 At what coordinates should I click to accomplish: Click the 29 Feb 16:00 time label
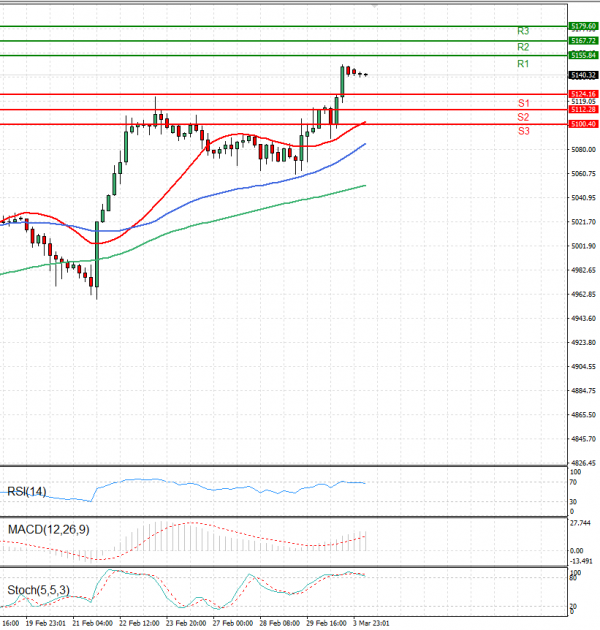pyautogui.click(x=326, y=623)
